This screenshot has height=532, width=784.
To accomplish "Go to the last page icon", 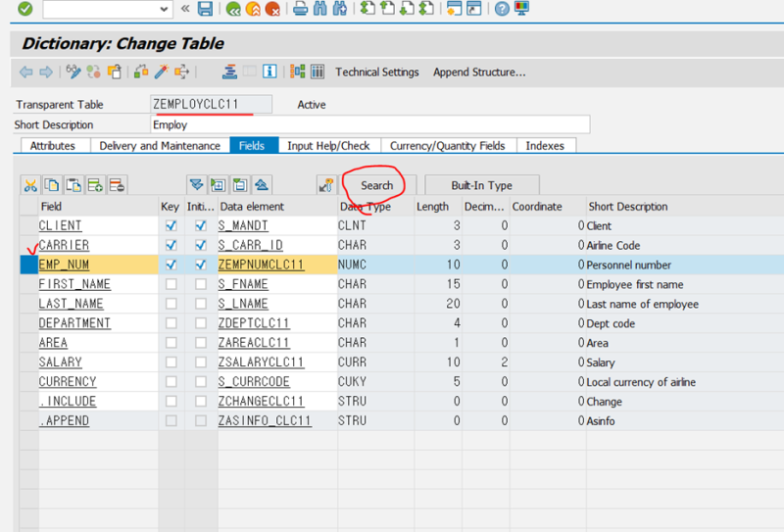I will point(426,9).
